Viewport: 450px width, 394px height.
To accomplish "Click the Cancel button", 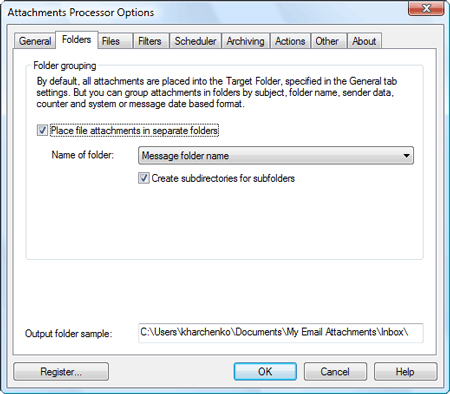I will (335, 372).
